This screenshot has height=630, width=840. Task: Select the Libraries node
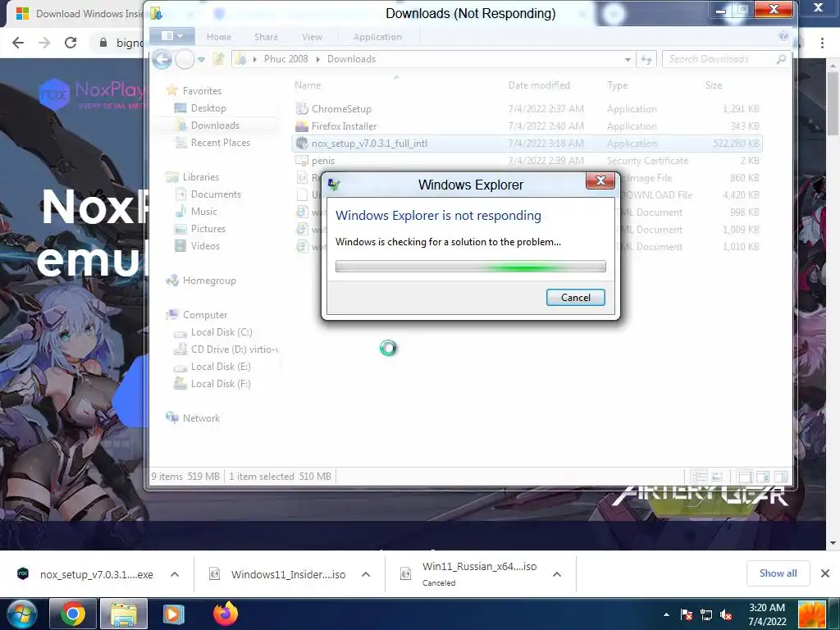(200, 177)
